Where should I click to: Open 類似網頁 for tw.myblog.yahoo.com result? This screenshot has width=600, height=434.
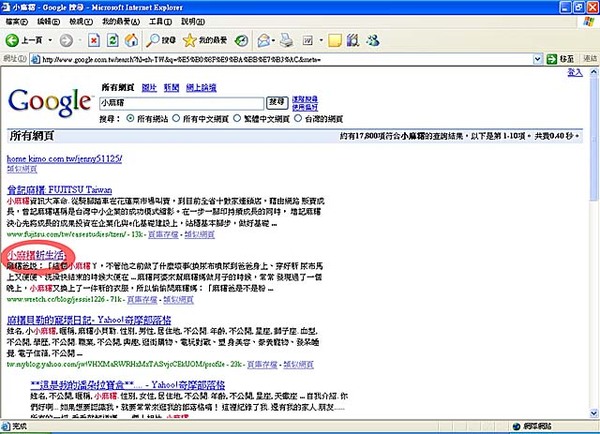298,364
